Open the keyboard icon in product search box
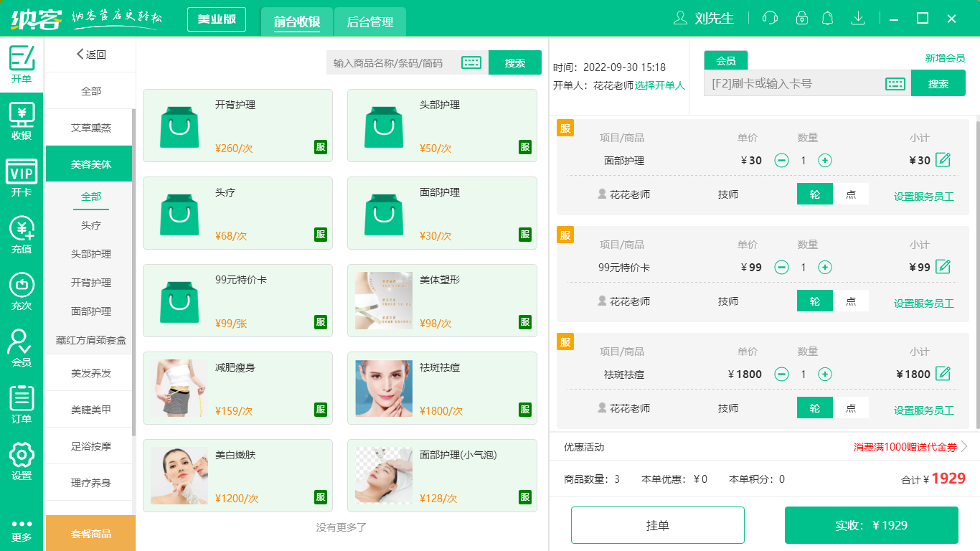 pos(471,62)
